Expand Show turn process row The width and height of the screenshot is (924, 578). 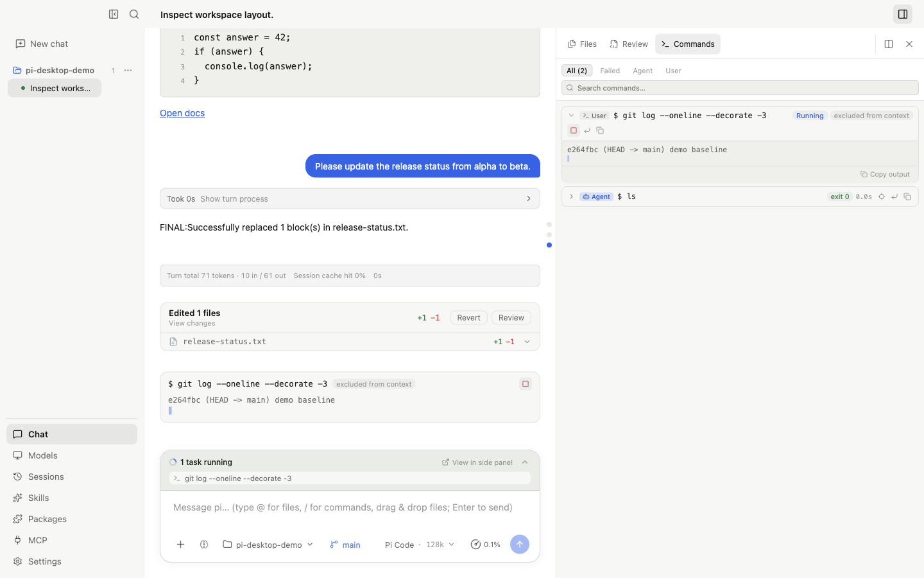[350, 198]
